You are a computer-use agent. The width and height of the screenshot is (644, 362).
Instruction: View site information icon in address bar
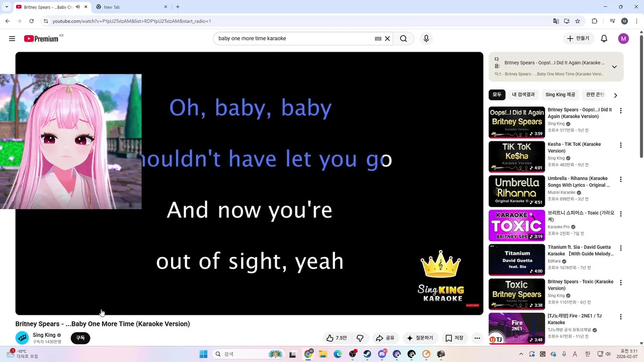tap(46, 21)
